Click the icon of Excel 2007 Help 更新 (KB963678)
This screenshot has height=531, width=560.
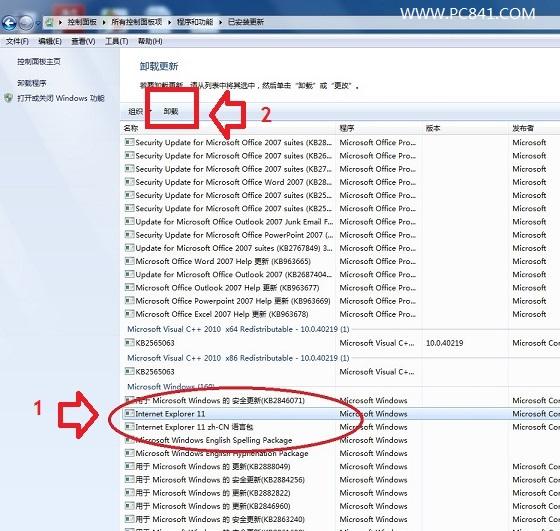pos(129,314)
